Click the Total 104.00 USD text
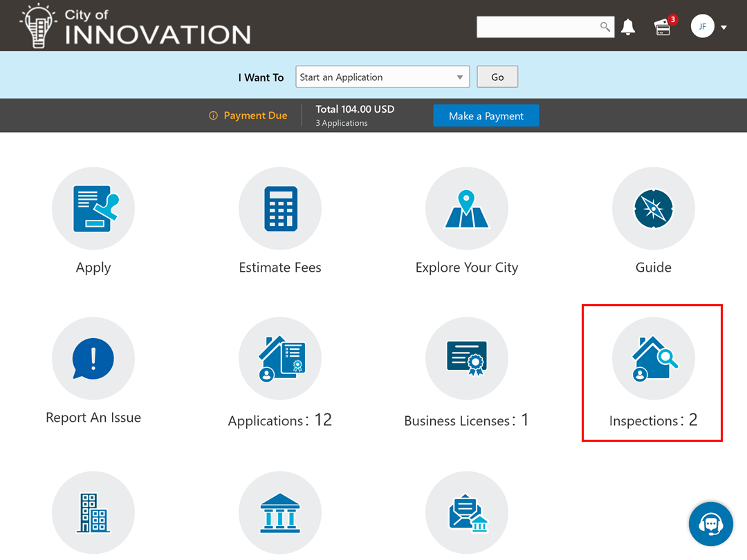The width and height of the screenshot is (747, 560). tap(355, 109)
